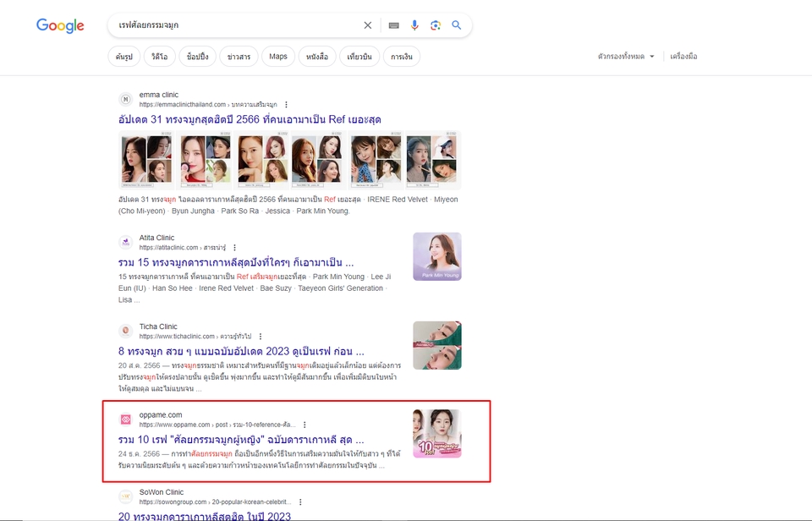This screenshot has height=521, width=812.
Task: Open the emma clinic result title about 31 nose shapes
Action: [x=250, y=119]
